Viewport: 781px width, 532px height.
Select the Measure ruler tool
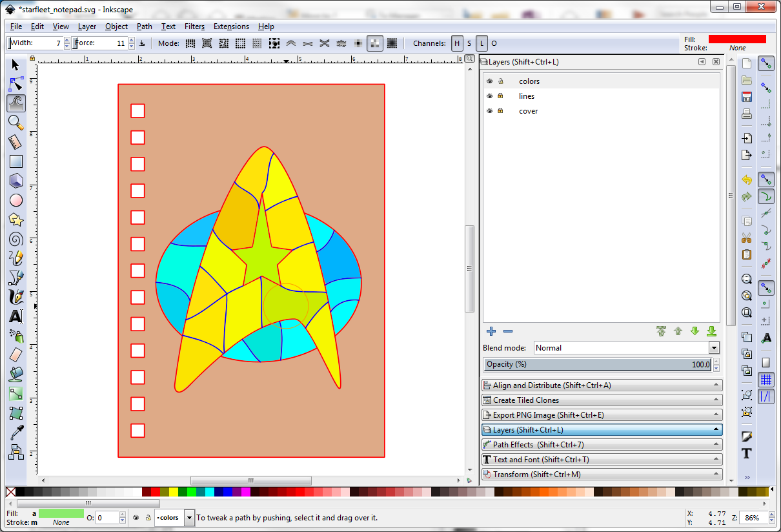tap(16, 142)
